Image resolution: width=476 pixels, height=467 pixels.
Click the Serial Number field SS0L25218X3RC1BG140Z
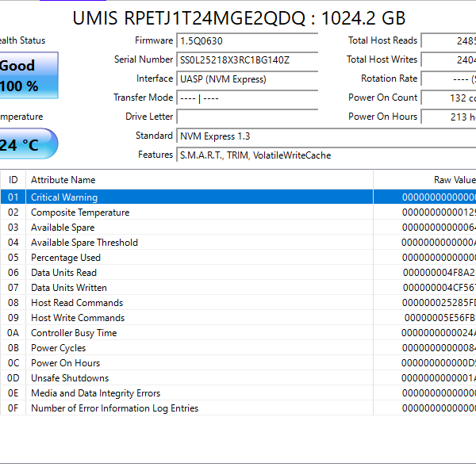tap(247, 59)
